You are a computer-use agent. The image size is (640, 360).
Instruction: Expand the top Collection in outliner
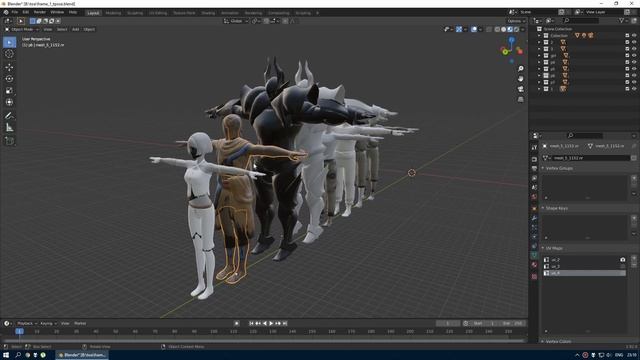pos(539,36)
